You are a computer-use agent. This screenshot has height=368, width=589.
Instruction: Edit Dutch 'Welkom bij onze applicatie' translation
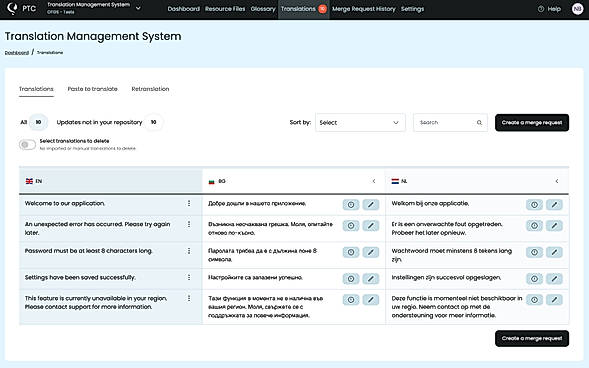click(554, 205)
